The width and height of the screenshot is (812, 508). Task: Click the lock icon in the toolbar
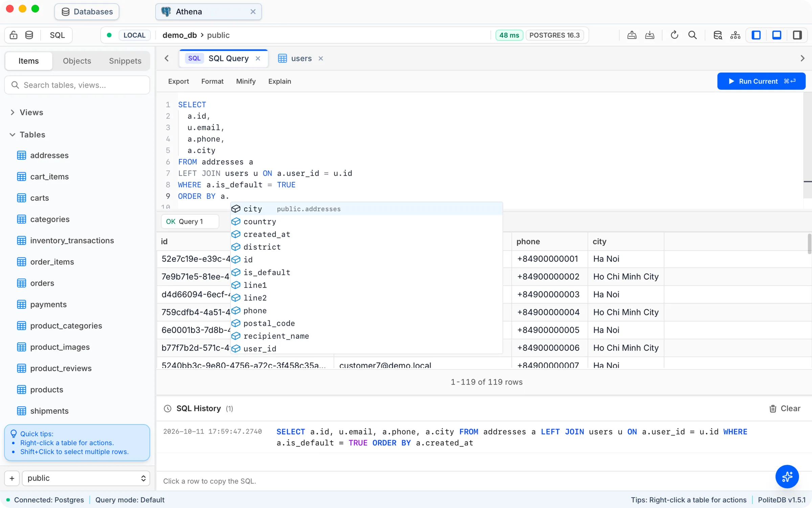(14, 35)
